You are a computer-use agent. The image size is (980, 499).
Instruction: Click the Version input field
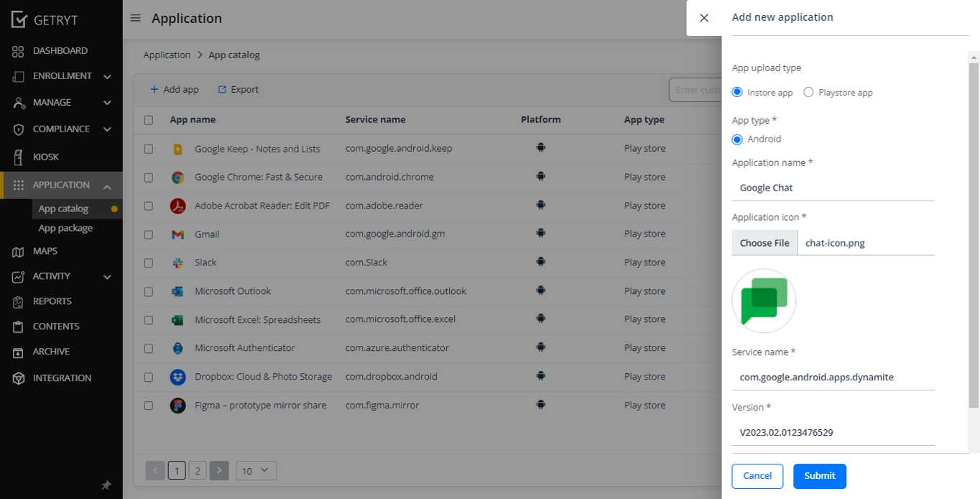[x=833, y=433]
